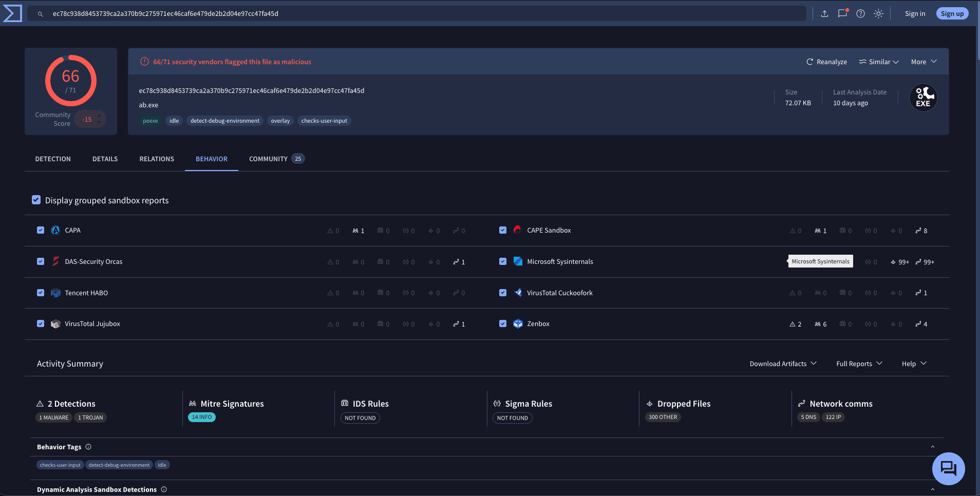
Task: Click CAPA Mitre signatures count
Action: tap(359, 231)
